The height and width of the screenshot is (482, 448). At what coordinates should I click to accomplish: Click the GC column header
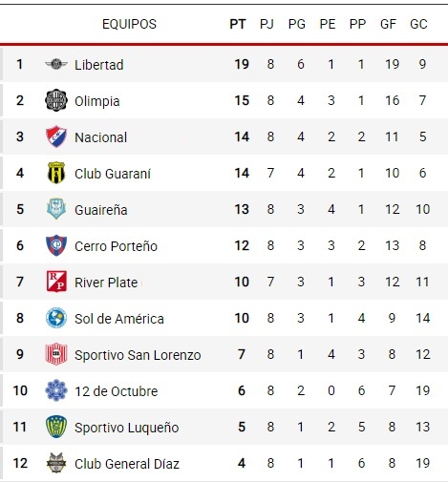pyautogui.click(x=418, y=24)
